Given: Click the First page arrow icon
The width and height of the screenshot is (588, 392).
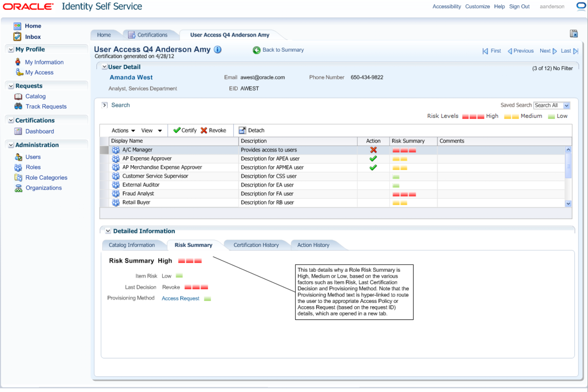Looking at the screenshot, I should (485, 51).
